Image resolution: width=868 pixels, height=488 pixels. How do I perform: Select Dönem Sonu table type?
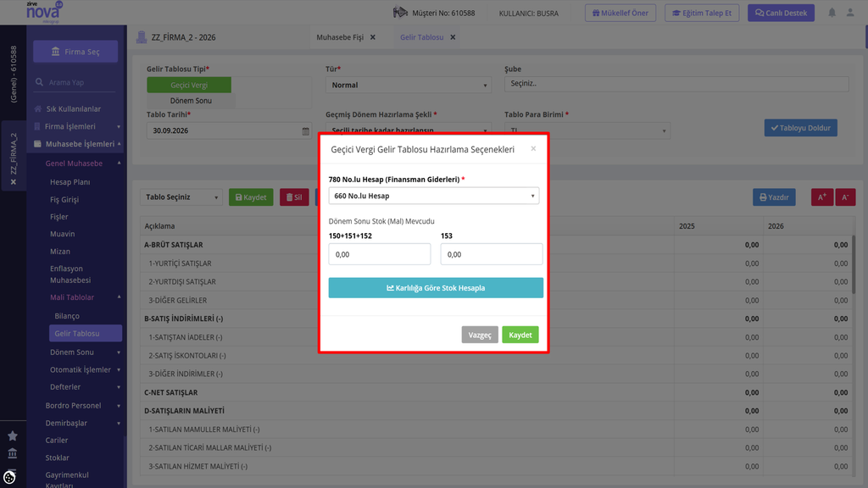(191, 101)
